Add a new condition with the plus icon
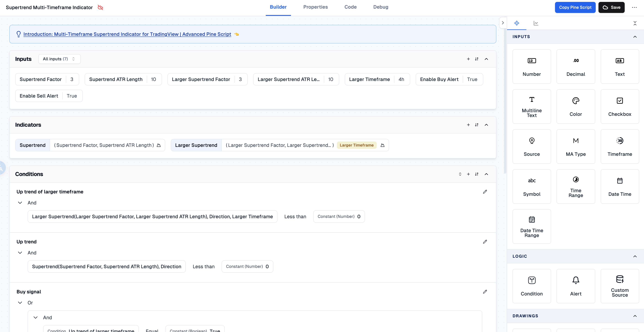644x332 pixels. pyautogui.click(x=468, y=174)
